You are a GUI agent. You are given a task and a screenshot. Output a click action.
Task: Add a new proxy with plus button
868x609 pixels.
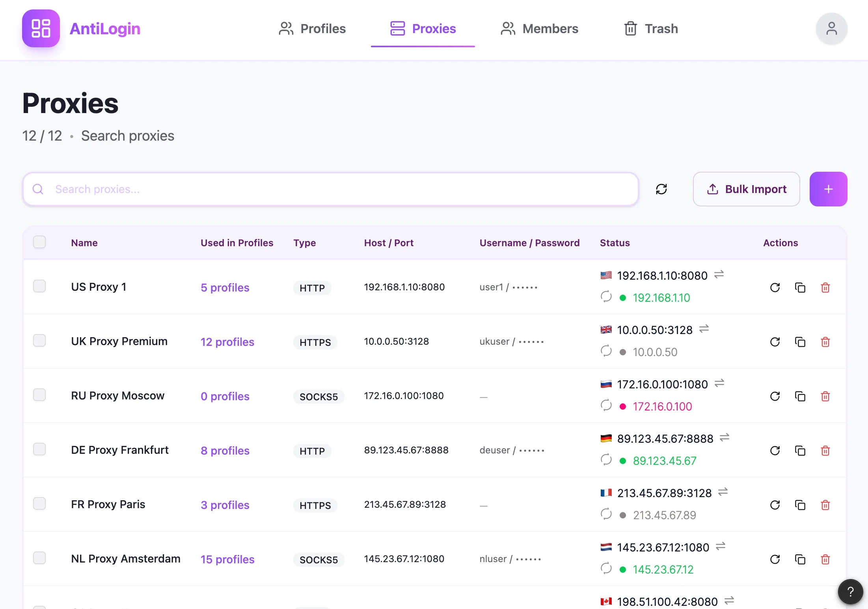tap(828, 189)
